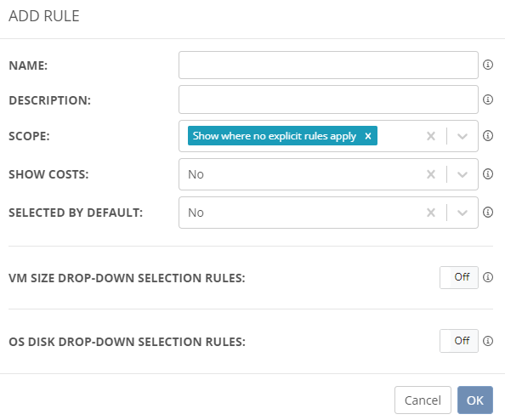This screenshot has width=505, height=420.
Task: Remove the 'Show where no explicit rules apply' tag
Action: 368,136
